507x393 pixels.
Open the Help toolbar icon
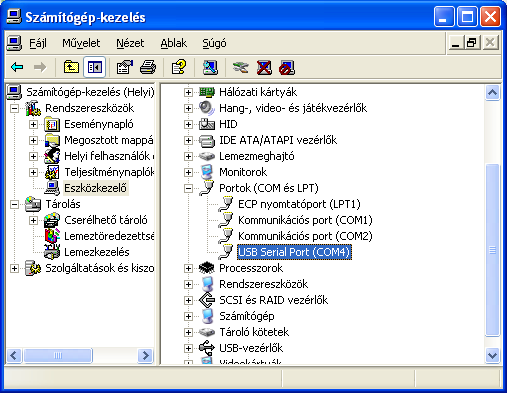coord(179,67)
